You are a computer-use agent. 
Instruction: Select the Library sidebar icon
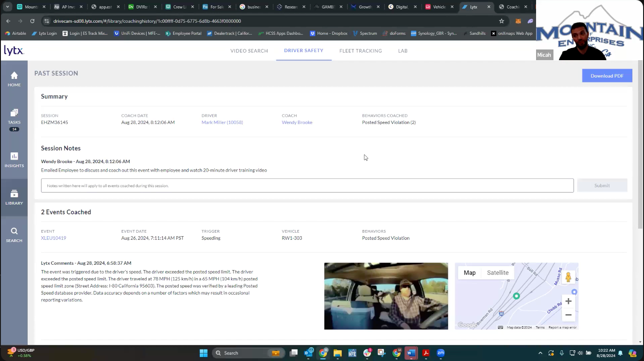pyautogui.click(x=14, y=197)
